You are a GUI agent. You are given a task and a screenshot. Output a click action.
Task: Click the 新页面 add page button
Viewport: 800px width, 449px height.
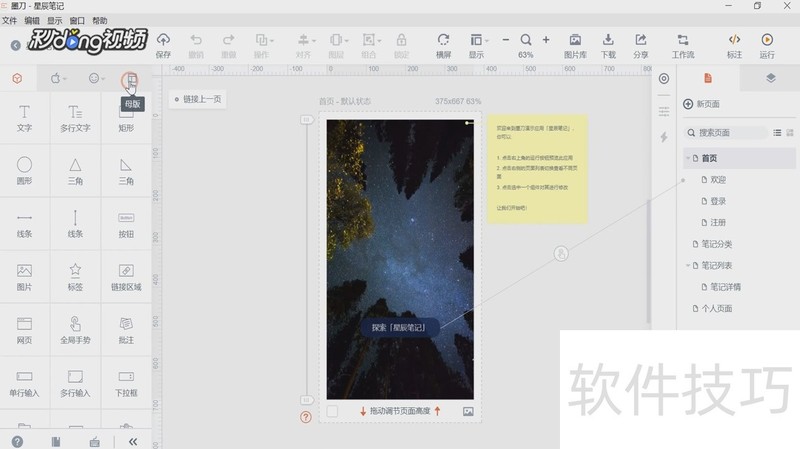(702, 104)
